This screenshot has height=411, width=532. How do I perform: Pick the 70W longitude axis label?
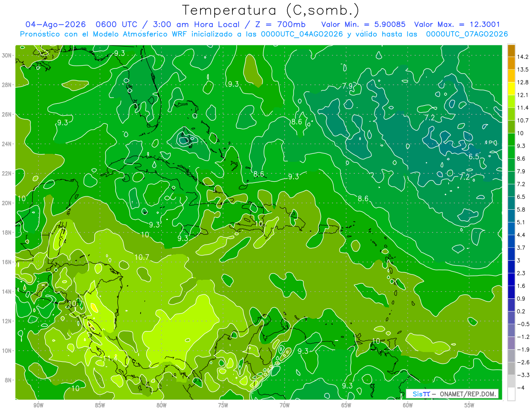pyautogui.click(x=285, y=405)
